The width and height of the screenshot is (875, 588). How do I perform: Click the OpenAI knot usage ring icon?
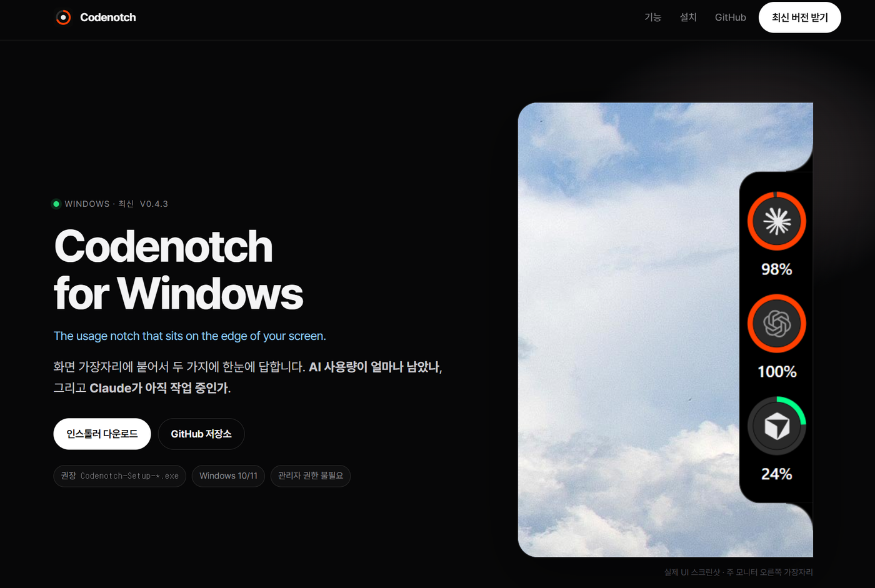click(777, 324)
